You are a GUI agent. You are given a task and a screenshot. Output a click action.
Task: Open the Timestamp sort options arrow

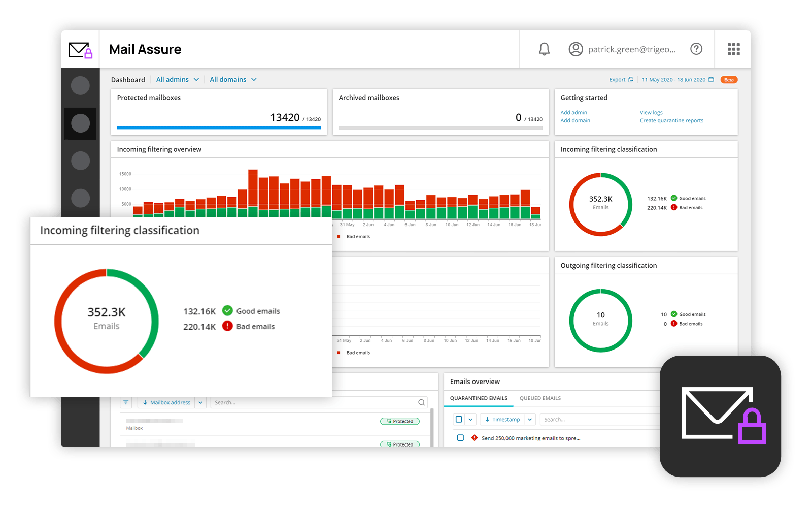(x=530, y=420)
